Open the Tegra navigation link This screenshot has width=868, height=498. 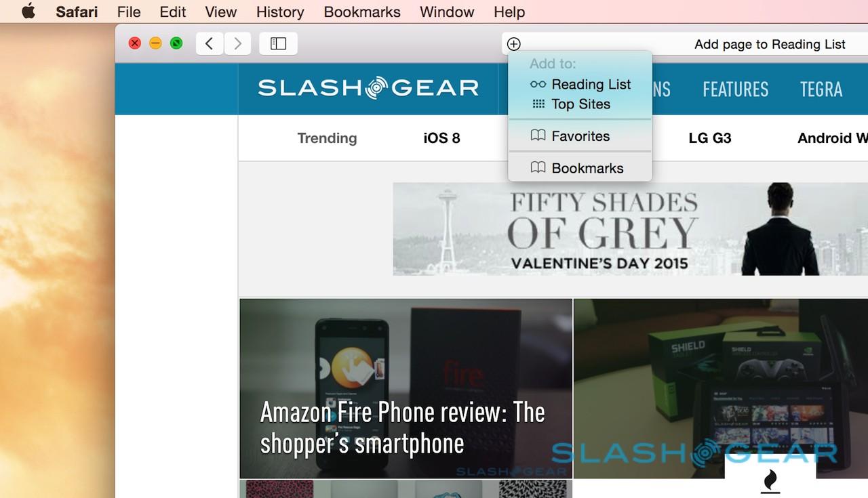(821, 89)
